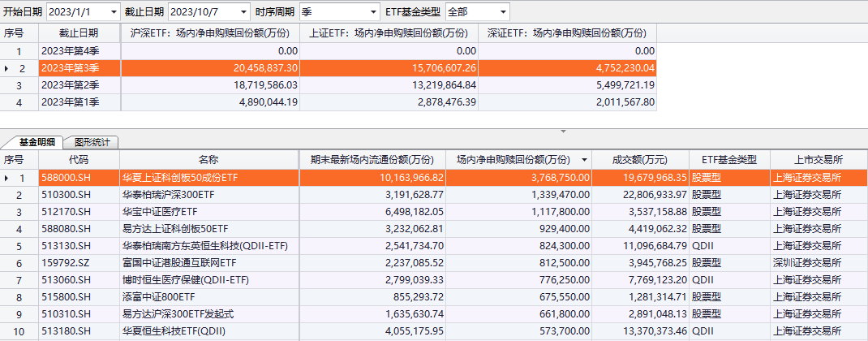868x341 pixels.
Task: Sort by the 成交额(万元) column header
Action: coord(640,160)
